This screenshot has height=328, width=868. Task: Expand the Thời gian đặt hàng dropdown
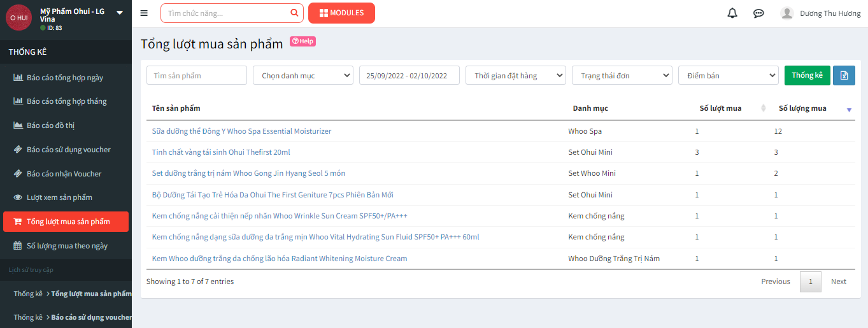click(x=515, y=75)
